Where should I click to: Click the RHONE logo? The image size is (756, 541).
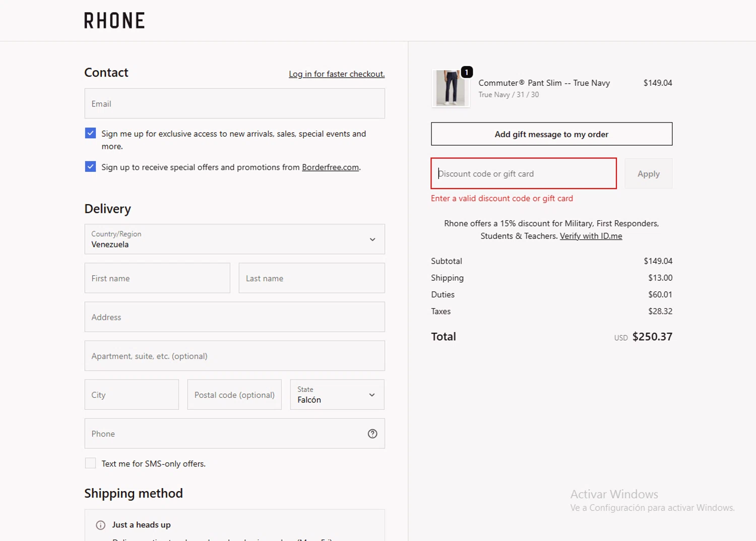114,21
